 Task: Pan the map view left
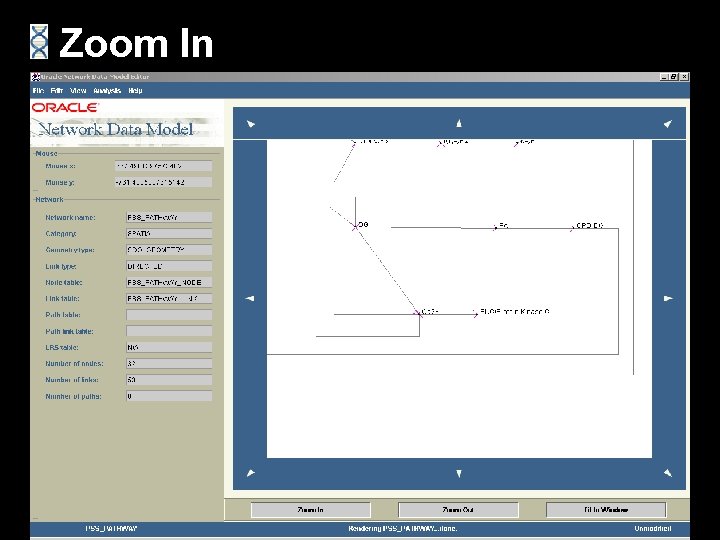(x=250, y=298)
